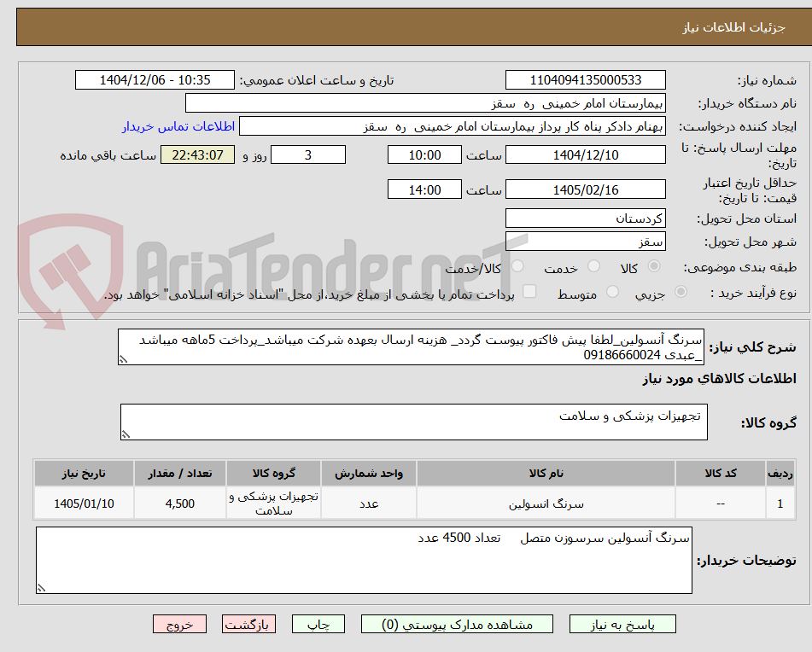Click the چاپ print button
This screenshot has width=812, height=652.
coord(318,624)
